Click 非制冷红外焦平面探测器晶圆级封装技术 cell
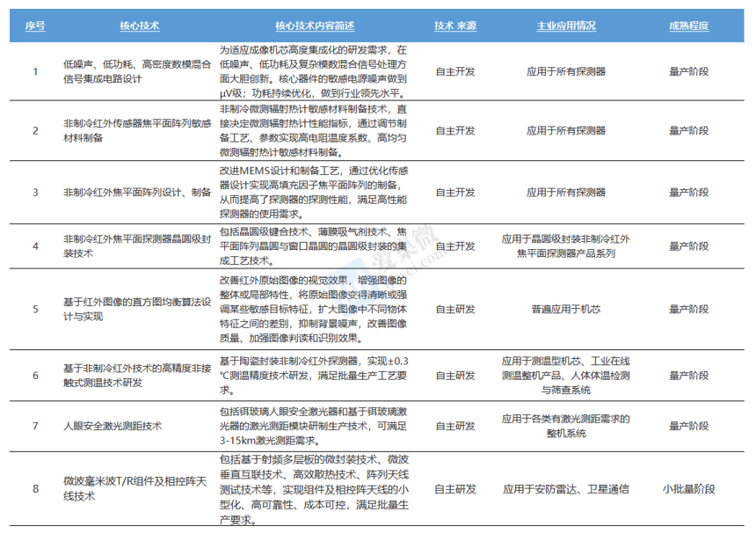756x534 pixels. (137, 246)
